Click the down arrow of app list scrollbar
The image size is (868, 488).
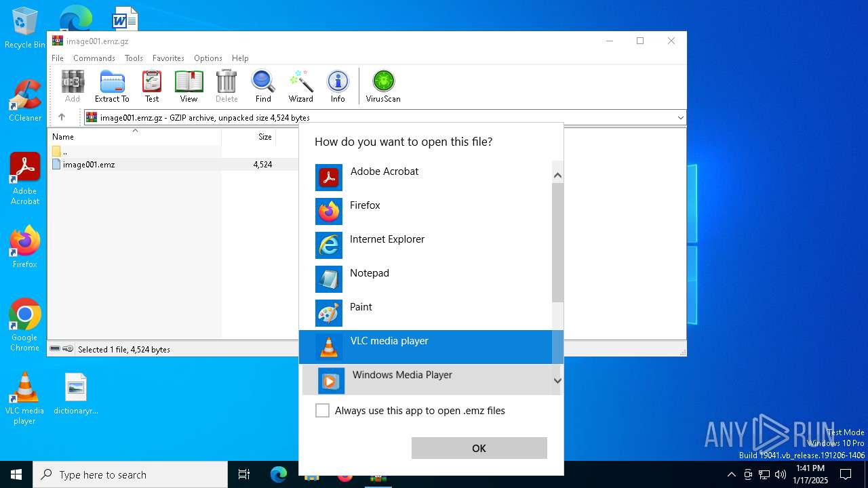coord(557,381)
